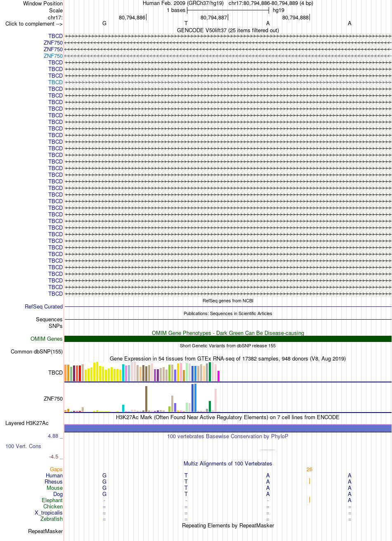Screen dimensions: 392x541
Task: Click the TBCD label beside the GTEx bar chart
Action: point(55,373)
